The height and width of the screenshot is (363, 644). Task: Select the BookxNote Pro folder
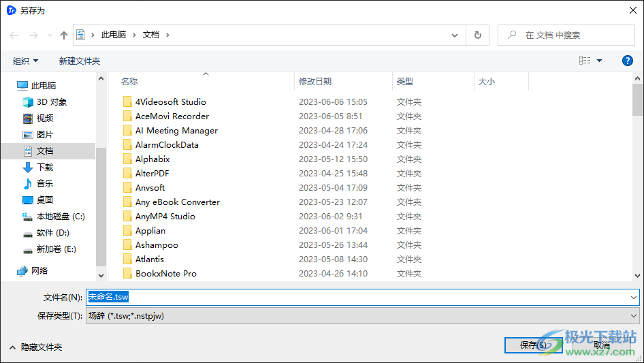click(x=160, y=273)
